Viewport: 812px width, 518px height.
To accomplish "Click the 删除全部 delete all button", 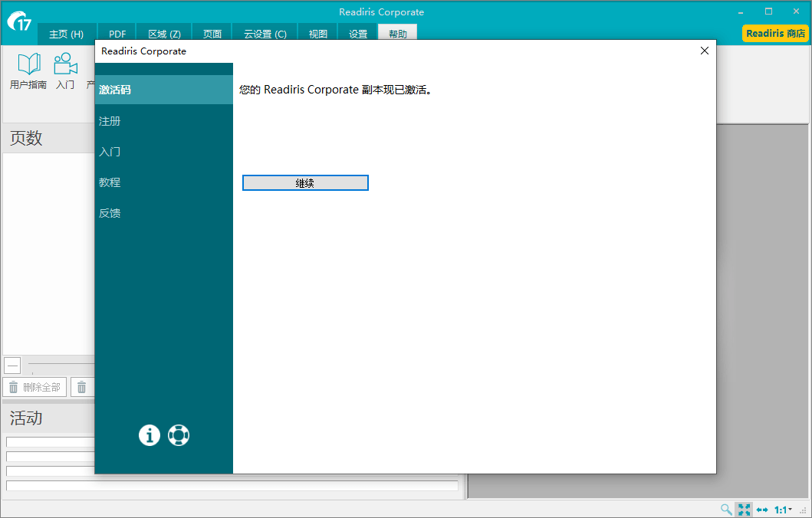I will click(x=35, y=388).
